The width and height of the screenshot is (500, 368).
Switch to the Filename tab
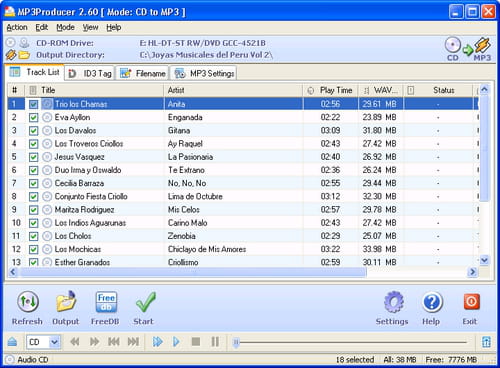(x=143, y=73)
